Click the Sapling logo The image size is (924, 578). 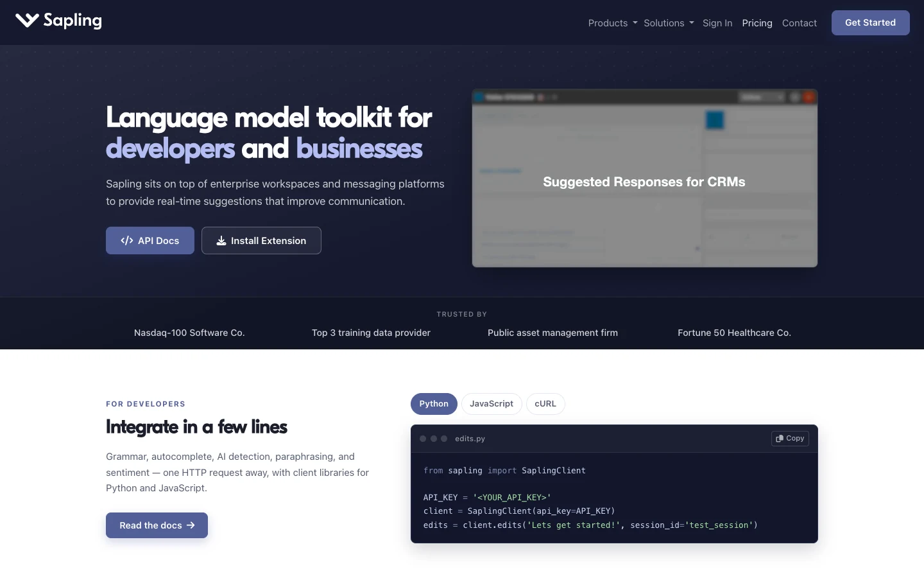58,21
